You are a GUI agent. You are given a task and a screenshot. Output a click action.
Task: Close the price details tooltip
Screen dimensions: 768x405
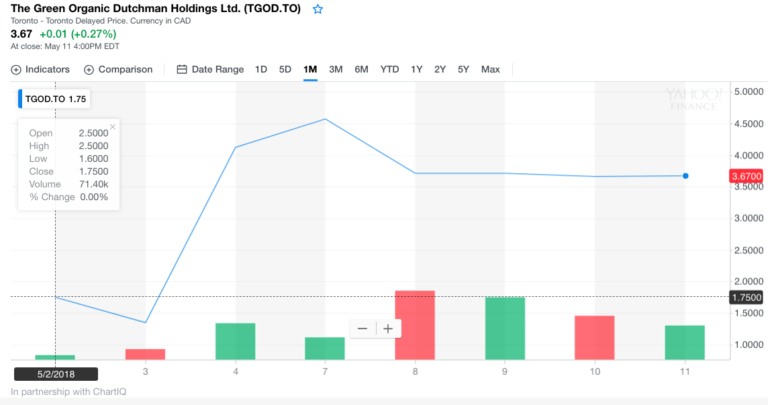[x=112, y=127]
